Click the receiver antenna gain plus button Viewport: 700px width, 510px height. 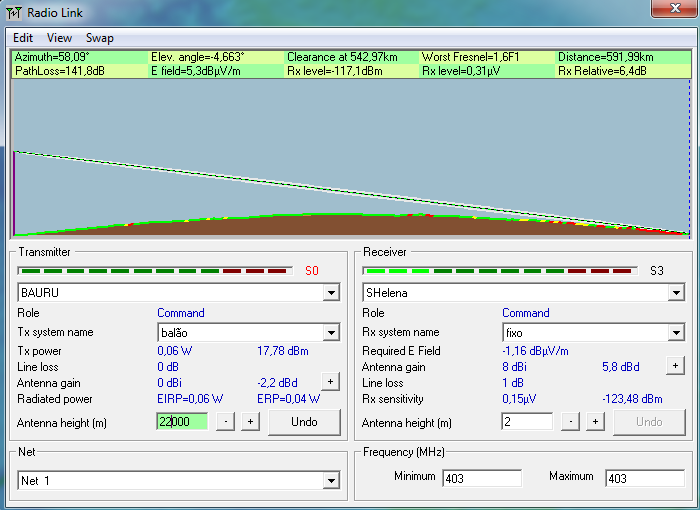click(675, 366)
